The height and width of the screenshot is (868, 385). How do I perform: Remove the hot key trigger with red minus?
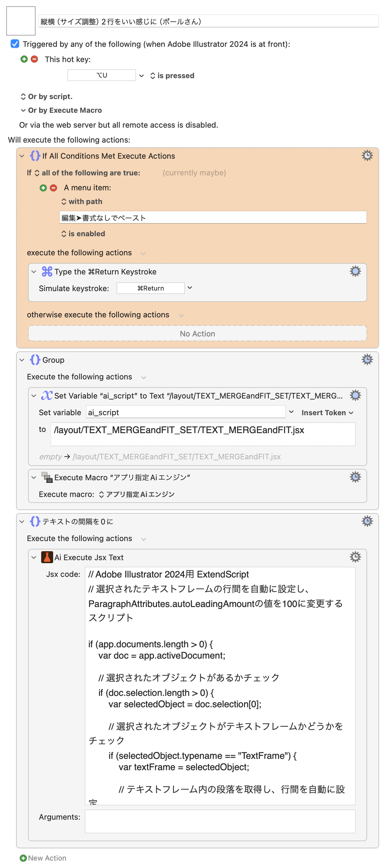click(x=34, y=59)
